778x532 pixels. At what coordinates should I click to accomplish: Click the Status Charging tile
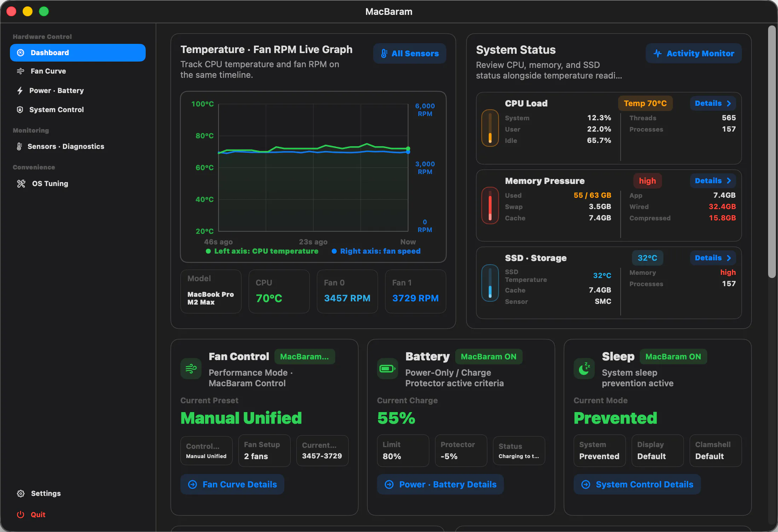coord(519,450)
